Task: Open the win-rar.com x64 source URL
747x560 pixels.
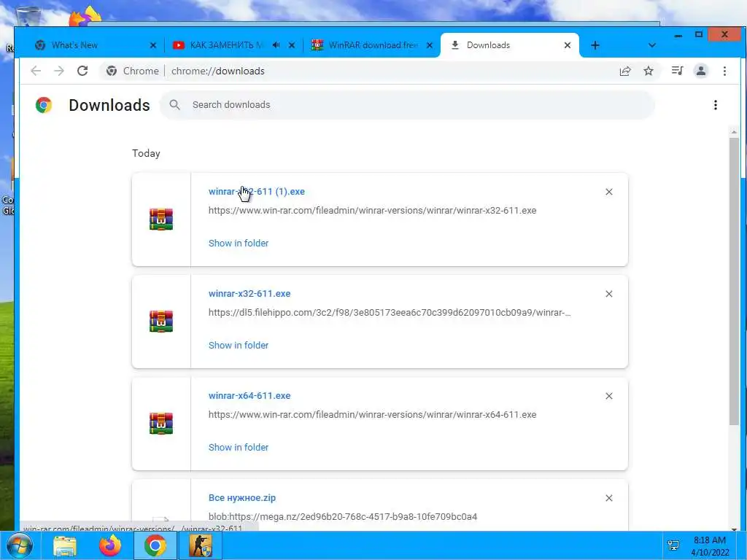Action: (x=372, y=415)
